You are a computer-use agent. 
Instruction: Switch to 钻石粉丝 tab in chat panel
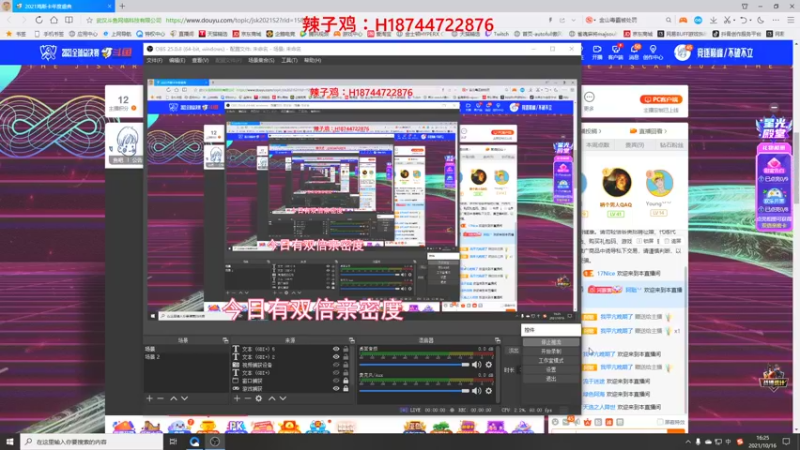(671, 145)
